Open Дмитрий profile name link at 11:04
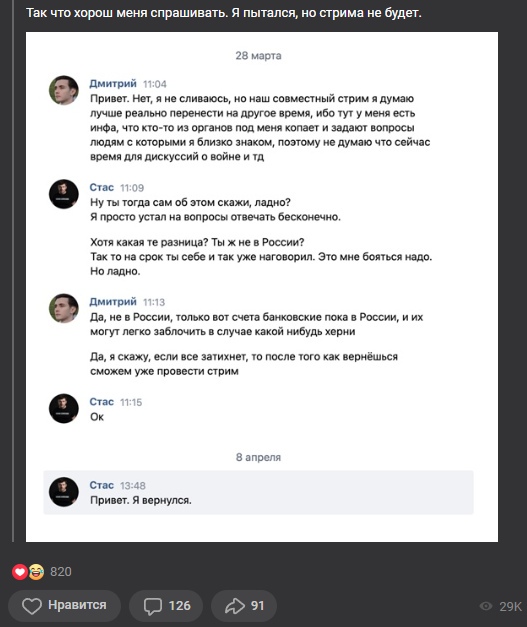 (113, 84)
